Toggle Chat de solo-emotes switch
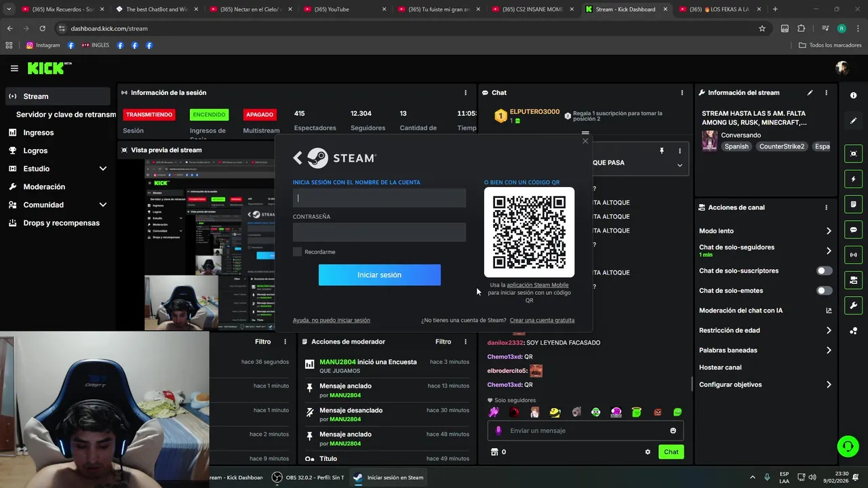The image size is (868, 488). click(x=824, y=291)
